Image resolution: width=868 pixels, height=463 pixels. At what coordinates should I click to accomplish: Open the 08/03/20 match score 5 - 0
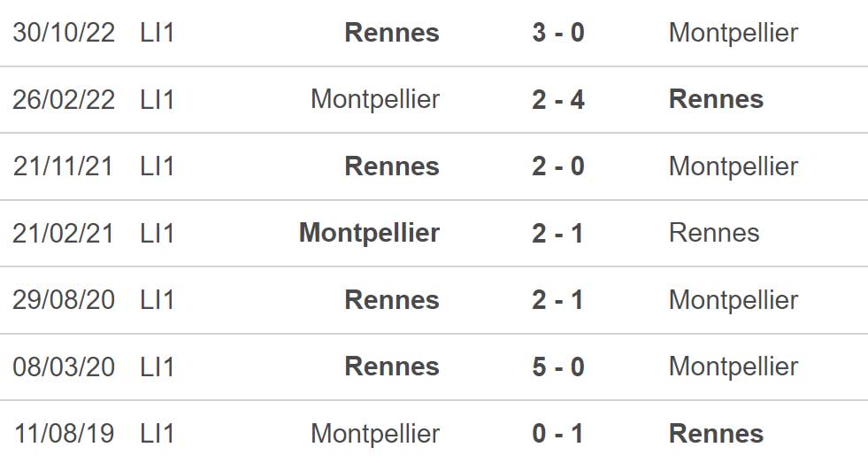558,367
